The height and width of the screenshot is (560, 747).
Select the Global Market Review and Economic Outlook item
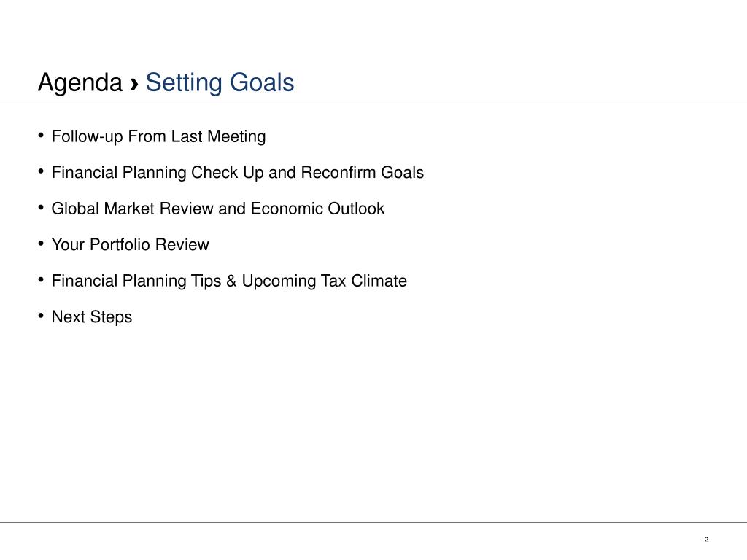coord(217,209)
